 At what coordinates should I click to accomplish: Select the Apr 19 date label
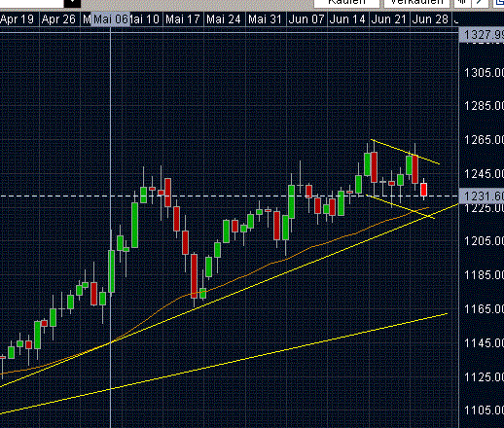click(17, 19)
